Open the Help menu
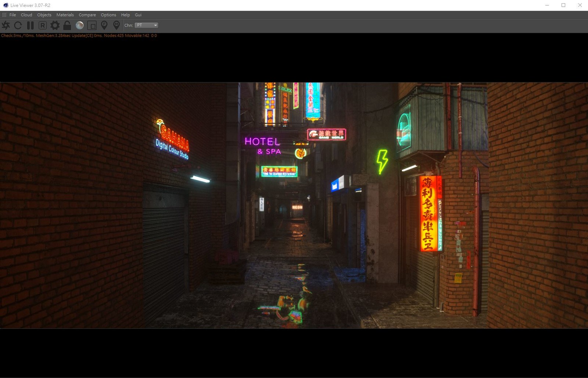Viewport: 588px width, 378px height. 125,15
